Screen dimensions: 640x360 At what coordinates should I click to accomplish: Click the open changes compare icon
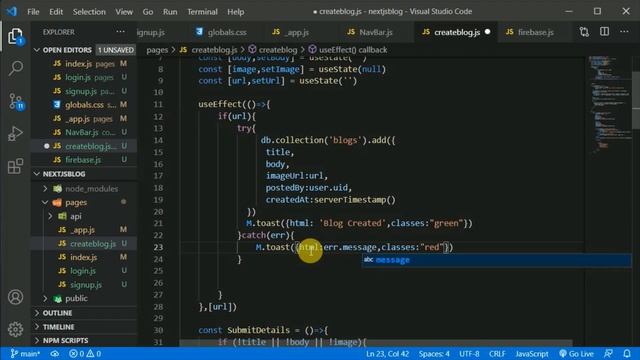(x=584, y=32)
